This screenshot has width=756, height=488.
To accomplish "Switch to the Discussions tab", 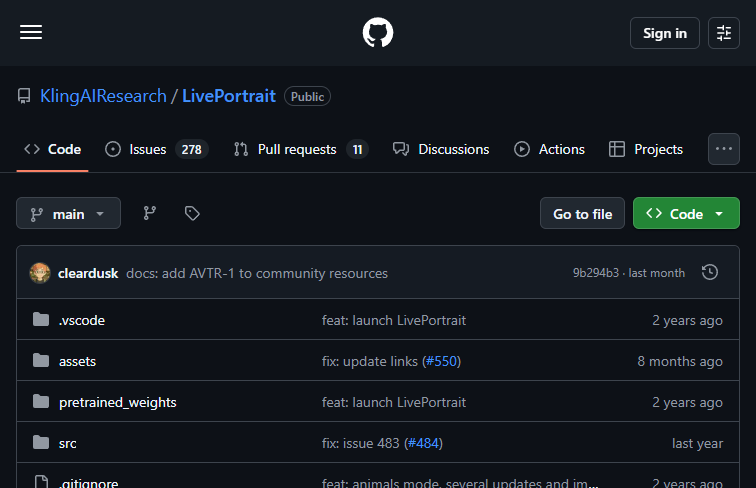I will pos(441,149).
